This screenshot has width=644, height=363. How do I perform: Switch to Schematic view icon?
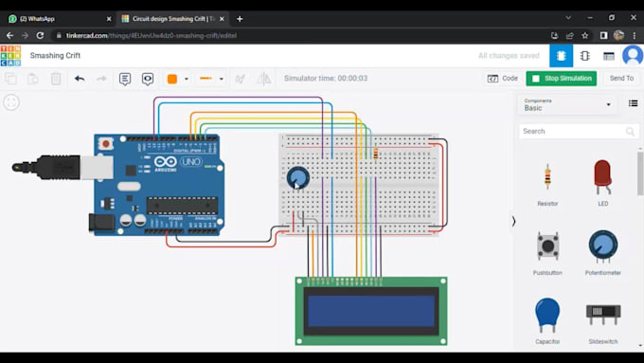(585, 56)
